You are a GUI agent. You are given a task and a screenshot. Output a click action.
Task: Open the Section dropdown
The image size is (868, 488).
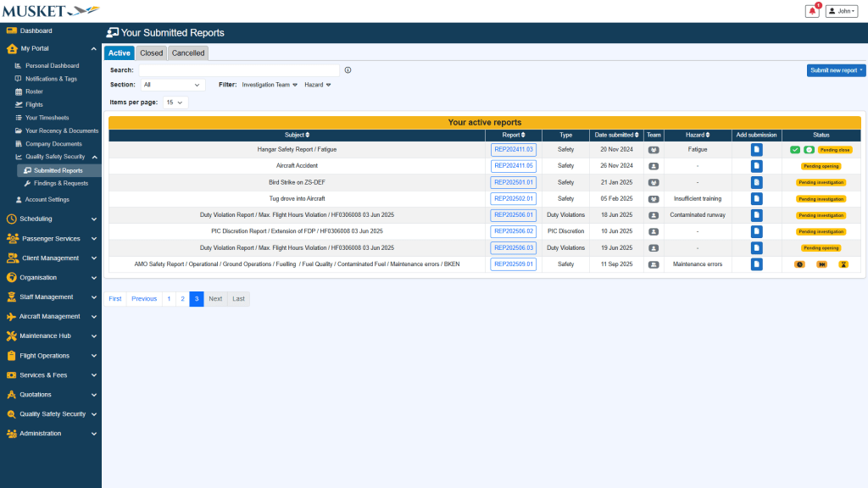(172, 85)
